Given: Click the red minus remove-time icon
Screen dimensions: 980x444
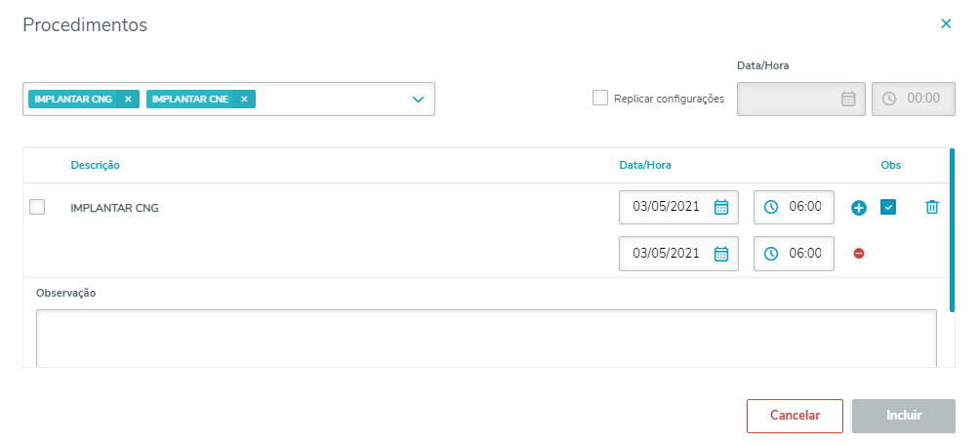Looking at the screenshot, I should 859,254.
